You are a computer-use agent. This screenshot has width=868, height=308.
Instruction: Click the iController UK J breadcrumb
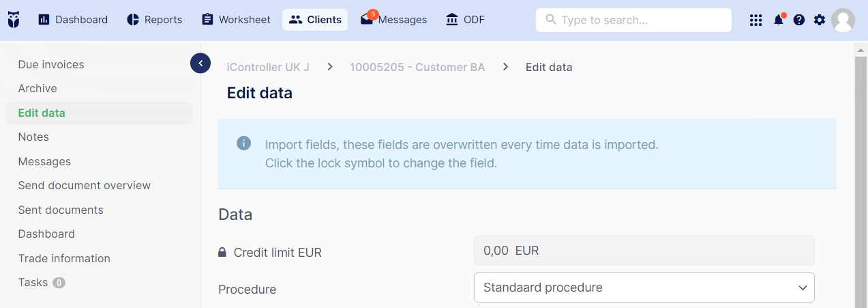pyautogui.click(x=268, y=67)
